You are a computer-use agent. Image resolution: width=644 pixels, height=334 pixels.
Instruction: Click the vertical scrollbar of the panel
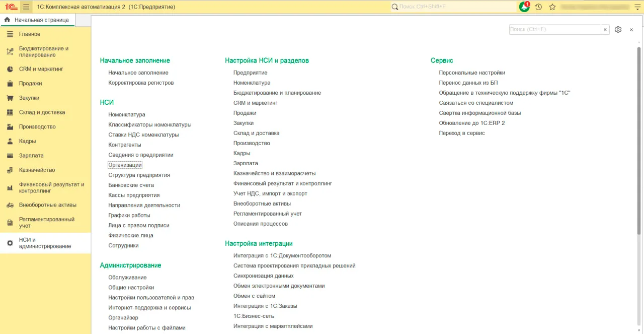pyautogui.click(x=639, y=151)
